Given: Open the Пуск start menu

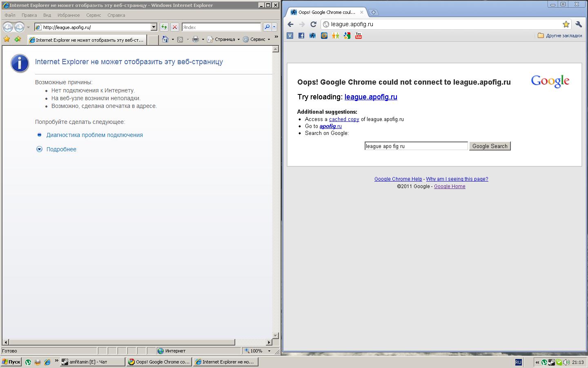Looking at the screenshot, I should tap(11, 362).
